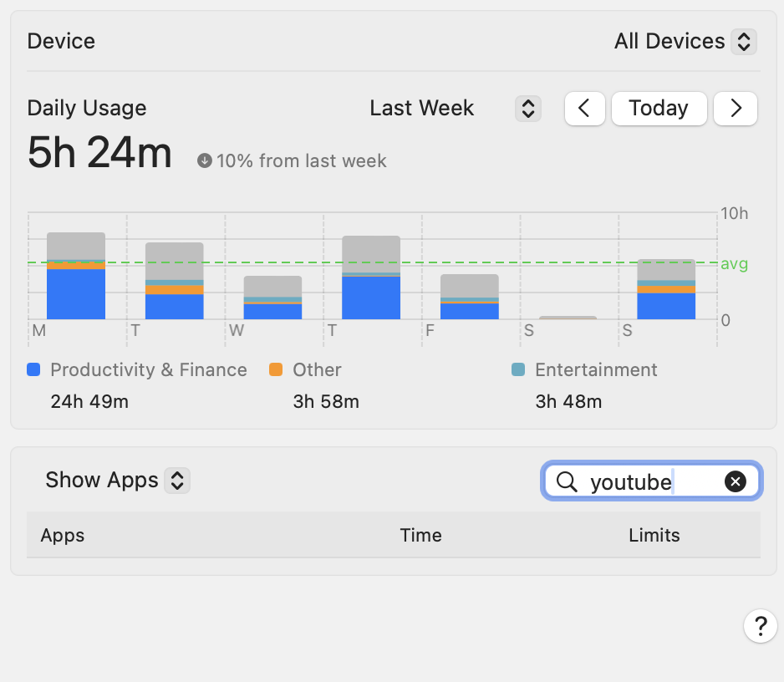Click the down-arrow percent change icon
Screen dimensions: 784x682
(x=205, y=160)
